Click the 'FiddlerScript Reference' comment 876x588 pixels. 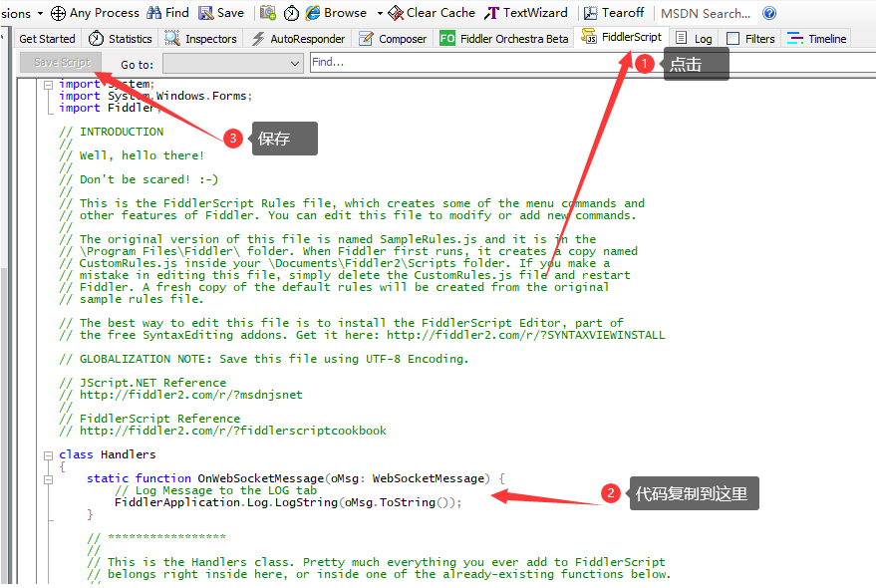149,419
